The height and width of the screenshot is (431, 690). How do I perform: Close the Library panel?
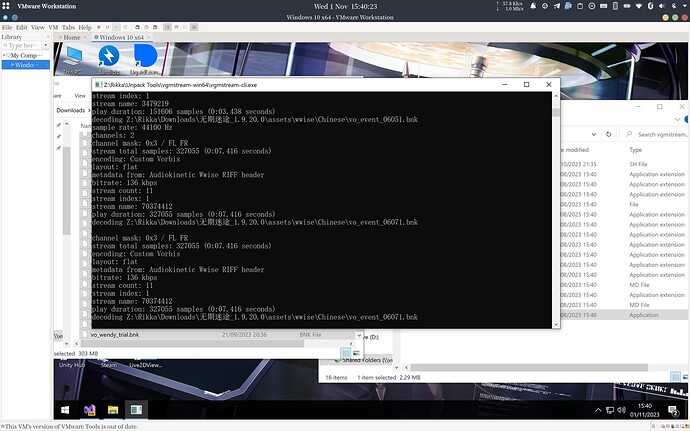pyautogui.click(x=48, y=37)
